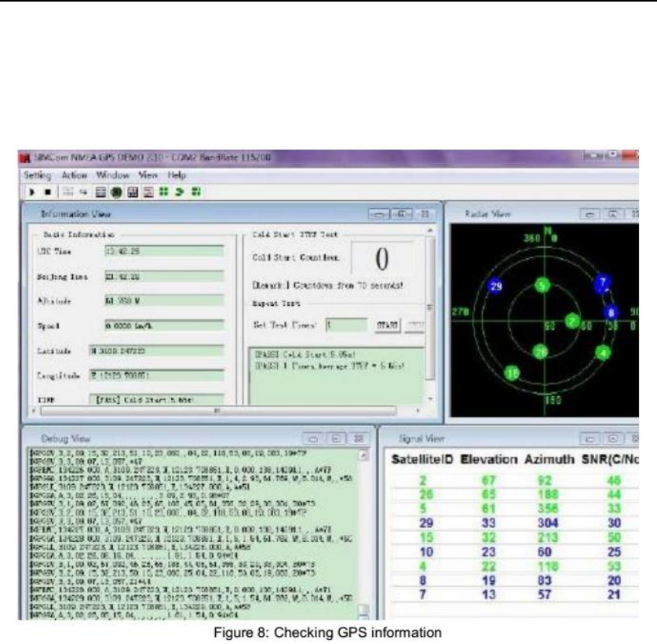Image resolution: width=657 pixels, height=644 pixels.
Task: Click green satellite 26 on the radar
Action: pyautogui.click(x=541, y=352)
